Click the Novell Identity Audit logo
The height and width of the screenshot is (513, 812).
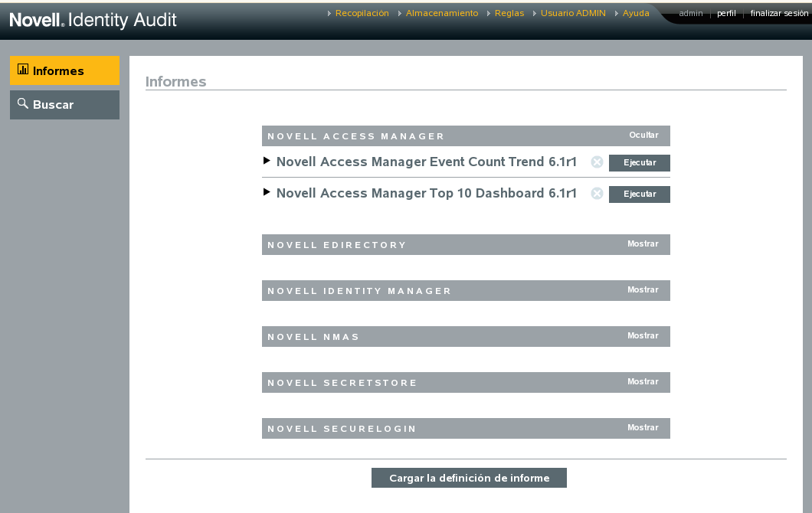pyautogui.click(x=93, y=20)
